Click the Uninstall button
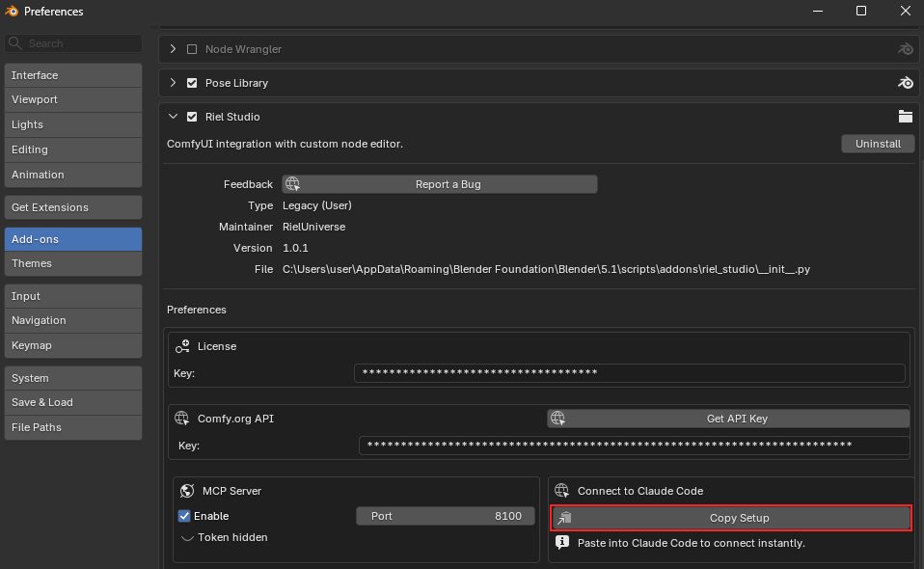This screenshot has width=924, height=569. [878, 144]
